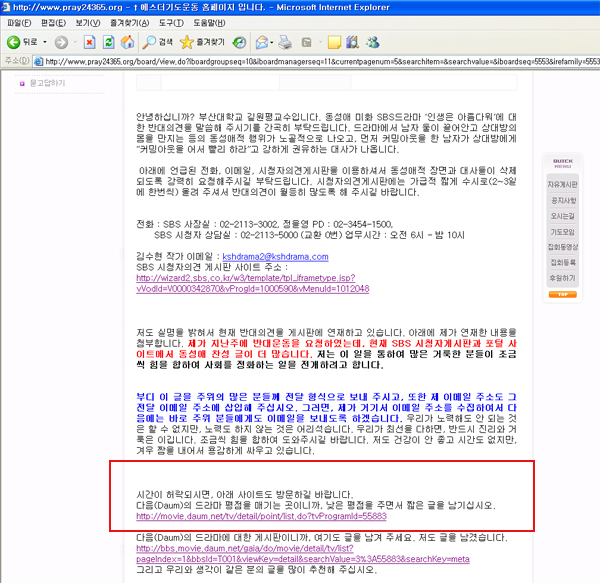This screenshot has width=600, height=583.
Task: Open the 검색 search pane
Action: click(158, 43)
